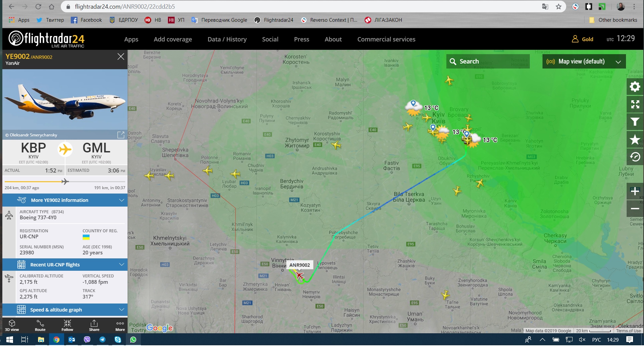Viewport: 644px width, 361px height.
Task: Switch to 3D view
Action: coord(12,325)
